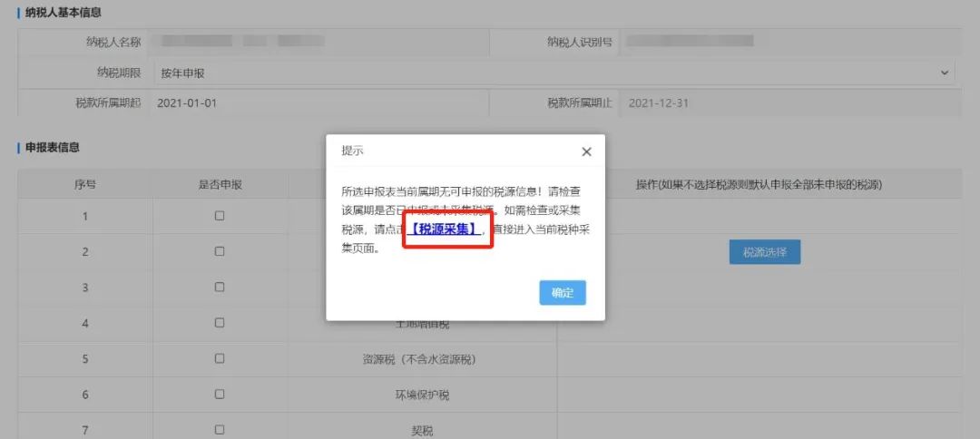Close the 提示 dialog with the X

(x=586, y=151)
